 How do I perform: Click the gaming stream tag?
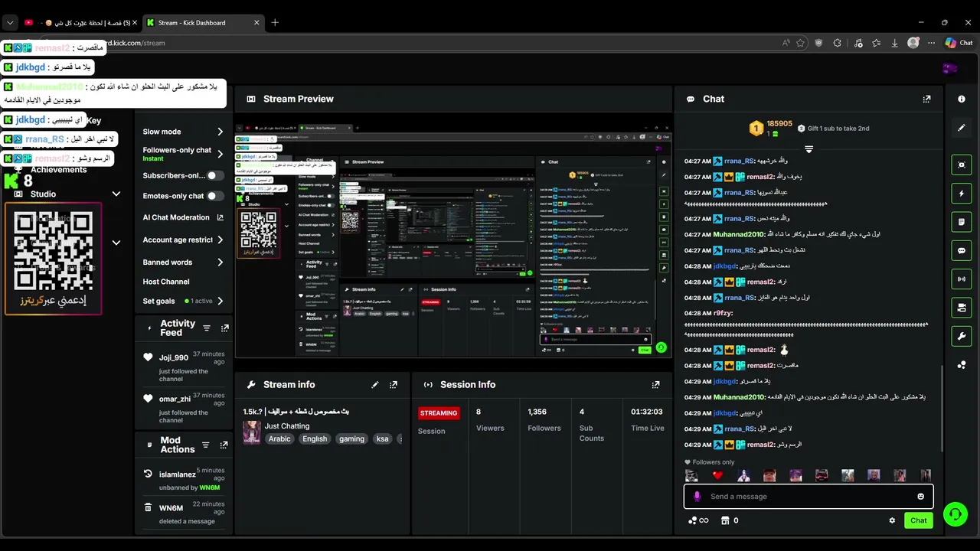351,439
